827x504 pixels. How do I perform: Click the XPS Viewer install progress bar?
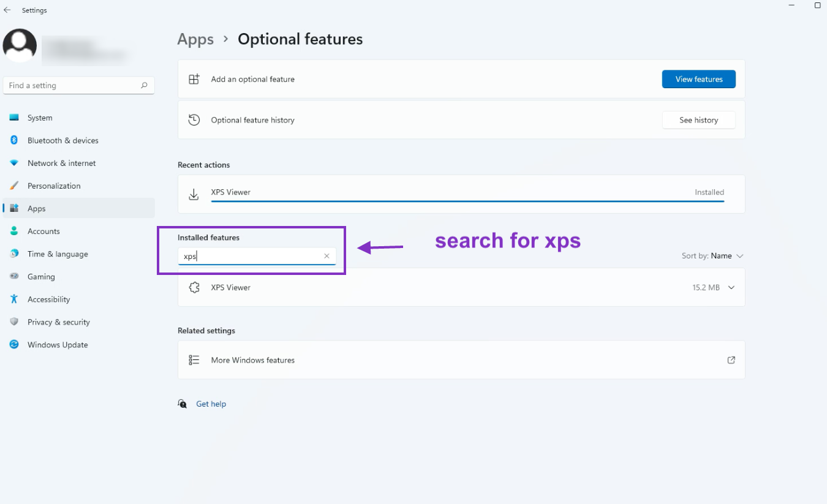coord(467,200)
